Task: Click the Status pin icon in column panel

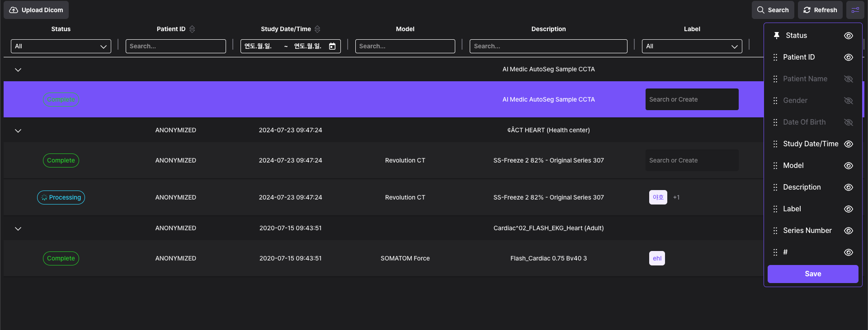Action: (x=777, y=35)
